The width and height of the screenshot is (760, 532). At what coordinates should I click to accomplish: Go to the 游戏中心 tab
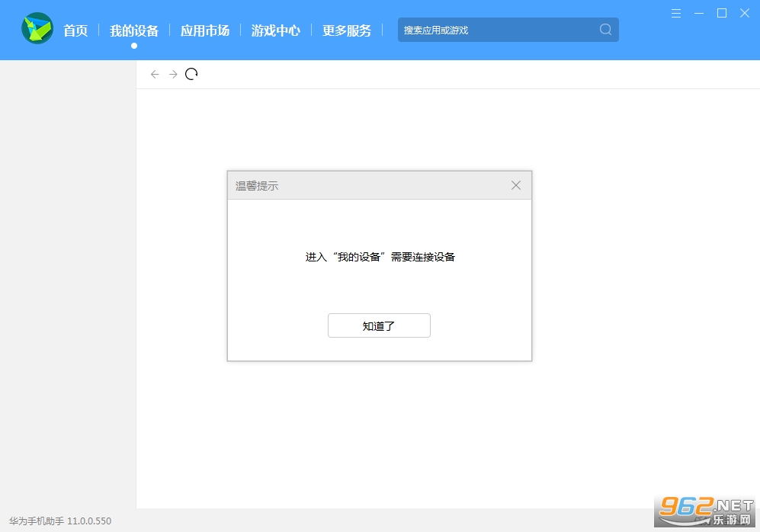(276, 30)
